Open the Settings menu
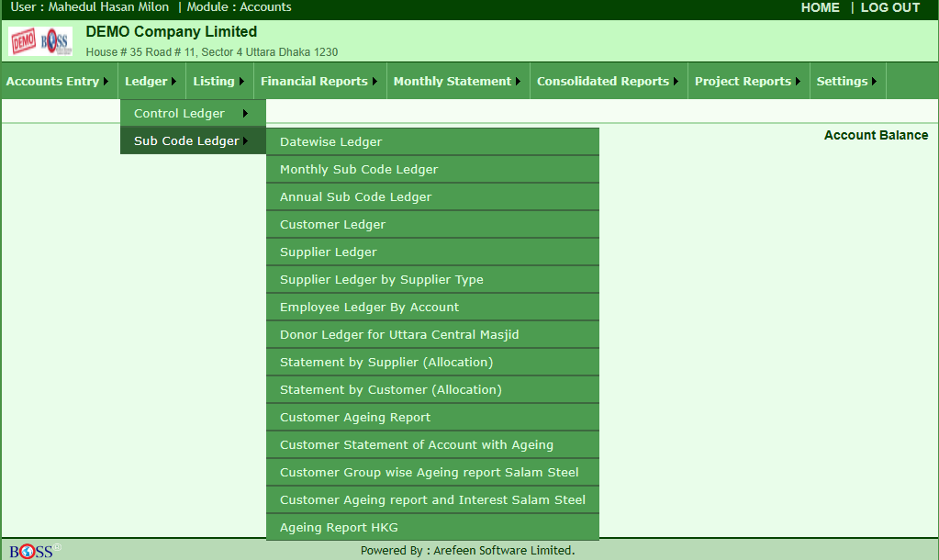 [x=847, y=81]
